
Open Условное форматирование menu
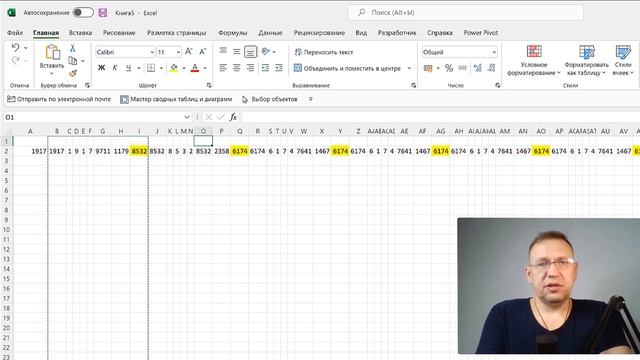(534, 60)
